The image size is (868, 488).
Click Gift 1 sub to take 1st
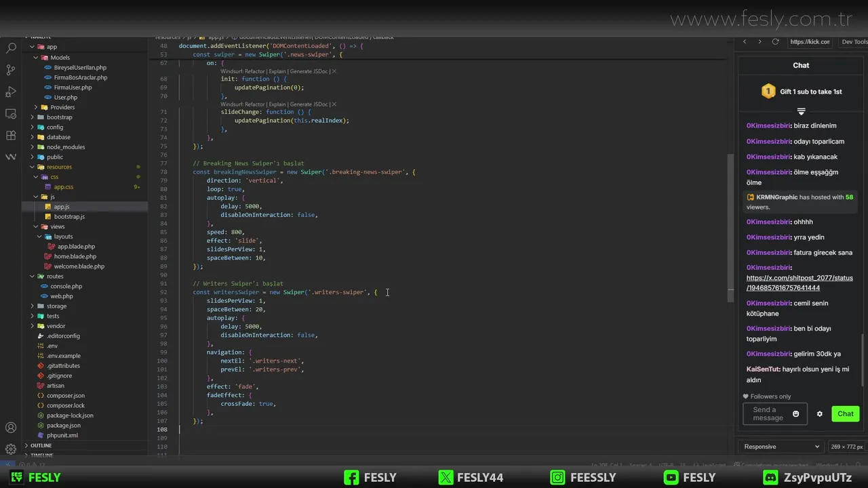tap(811, 91)
